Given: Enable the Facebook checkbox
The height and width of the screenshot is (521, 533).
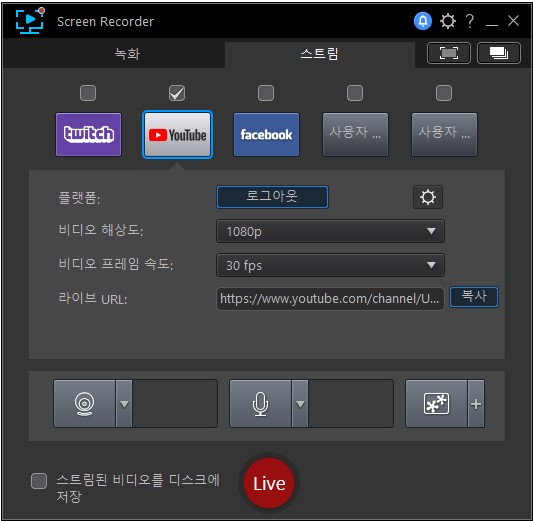Looking at the screenshot, I should (266, 93).
